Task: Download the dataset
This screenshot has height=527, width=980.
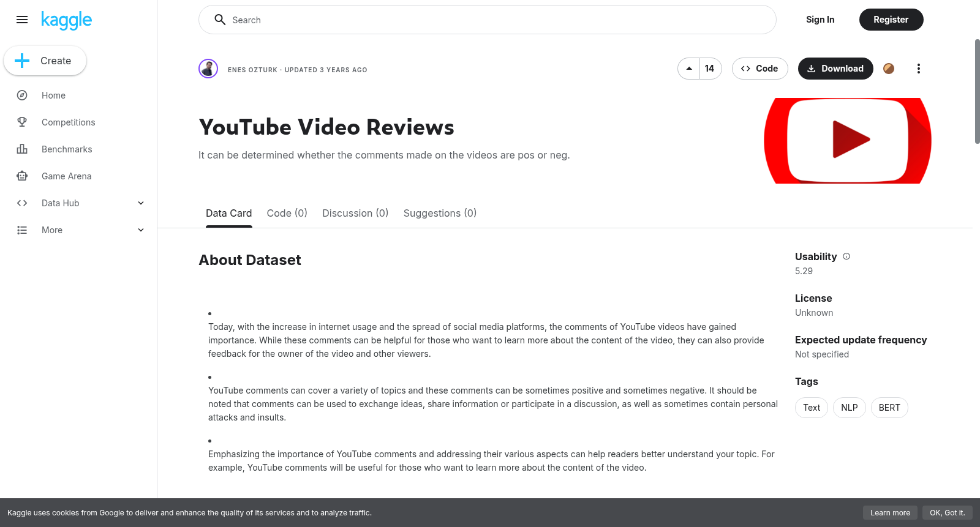Action: click(x=835, y=69)
